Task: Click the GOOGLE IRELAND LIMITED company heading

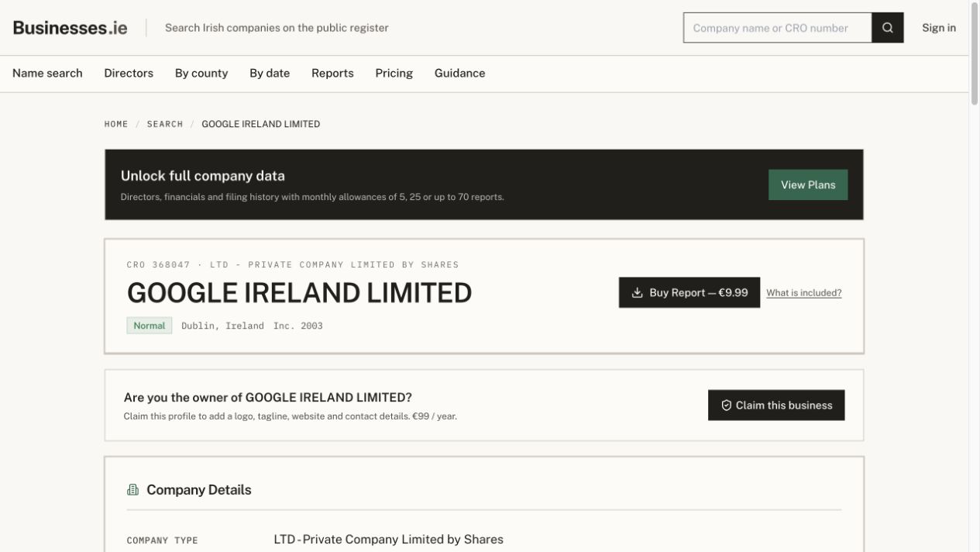Action: coord(299,293)
